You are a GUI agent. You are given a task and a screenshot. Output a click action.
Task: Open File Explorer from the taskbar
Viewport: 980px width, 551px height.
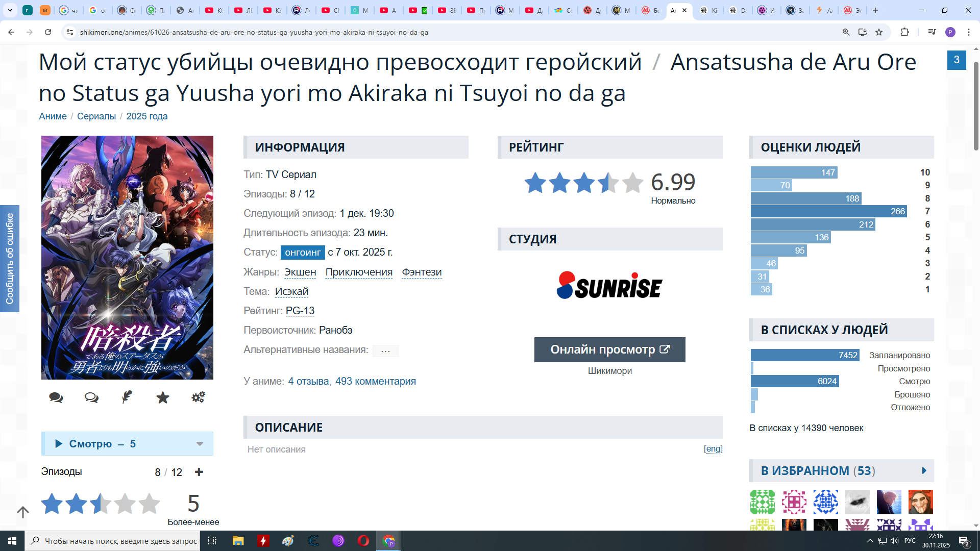click(238, 541)
